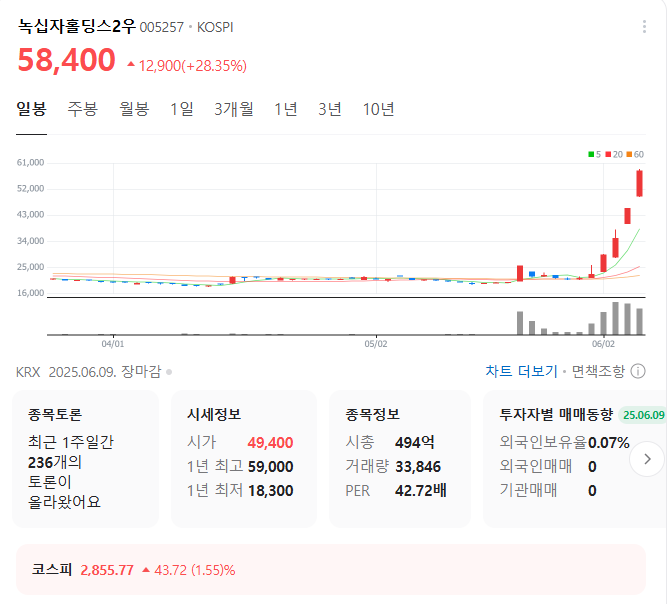Click the stock code 005257
Viewport: 668px width, 604px height.
[161, 27]
